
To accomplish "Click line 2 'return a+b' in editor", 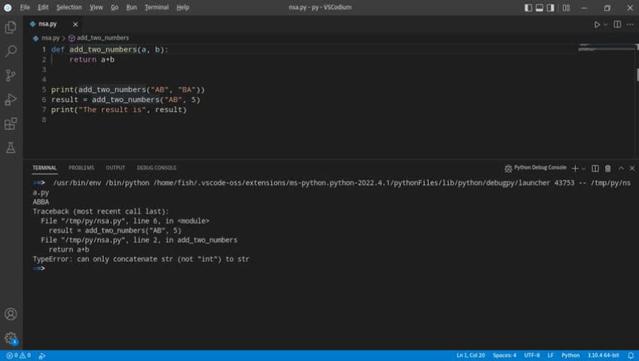I will tap(92, 59).
